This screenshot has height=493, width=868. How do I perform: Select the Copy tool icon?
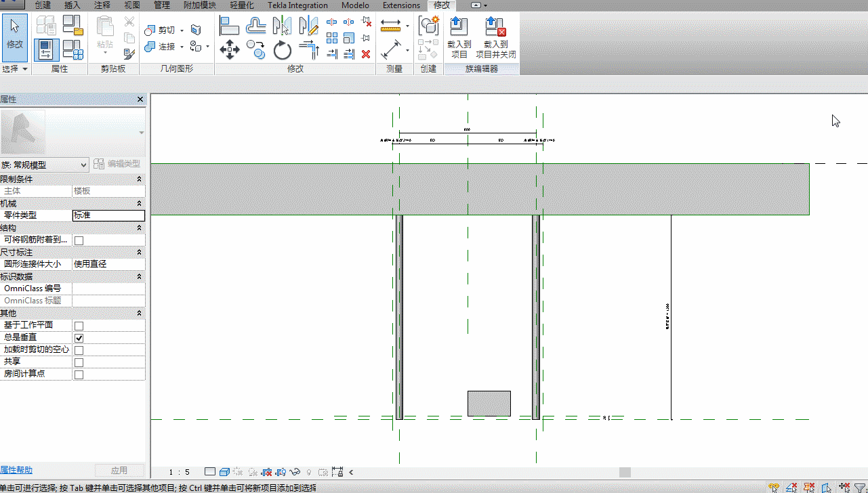point(256,49)
